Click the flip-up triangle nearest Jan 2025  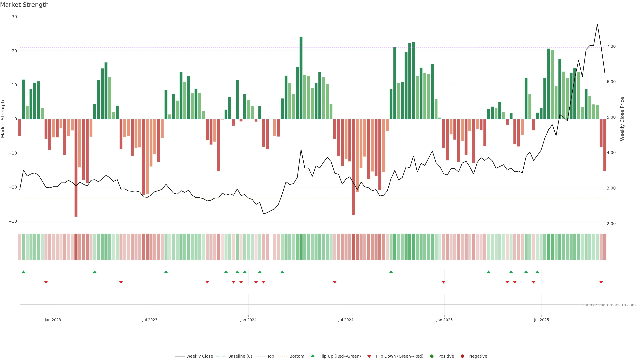click(489, 272)
